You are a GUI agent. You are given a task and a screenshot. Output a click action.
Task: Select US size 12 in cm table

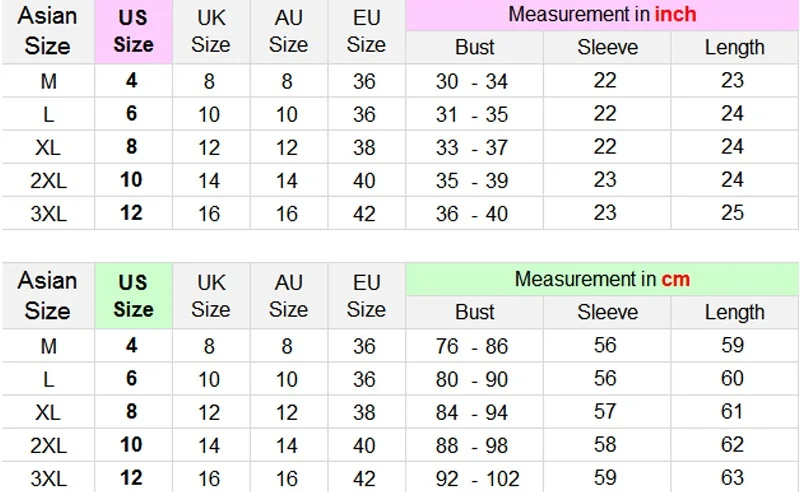coord(134,478)
